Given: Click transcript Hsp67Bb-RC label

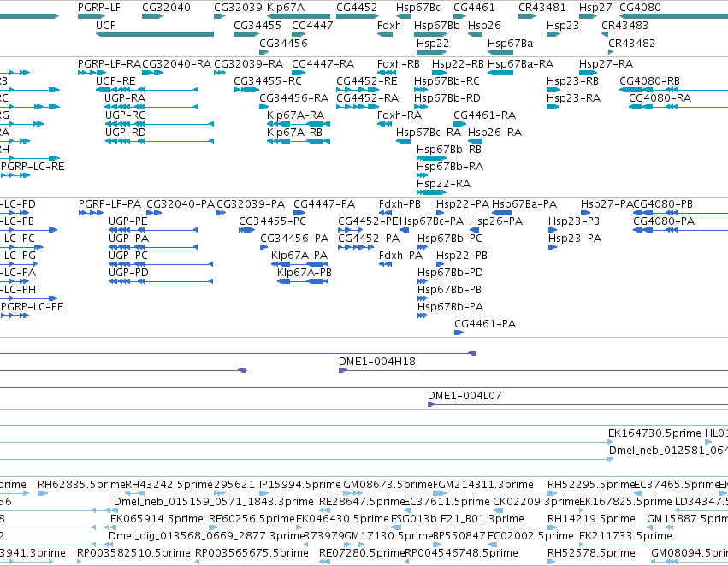Looking at the screenshot, I should (x=447, y=80).
